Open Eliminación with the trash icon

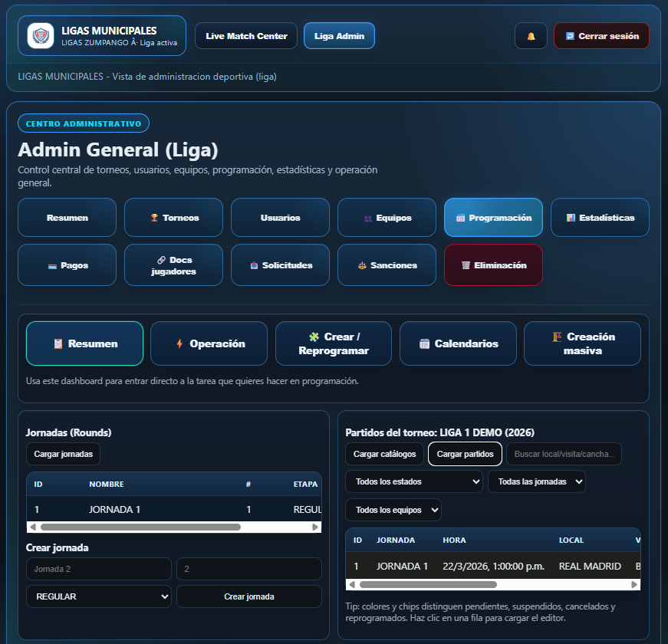pos(493,265)
